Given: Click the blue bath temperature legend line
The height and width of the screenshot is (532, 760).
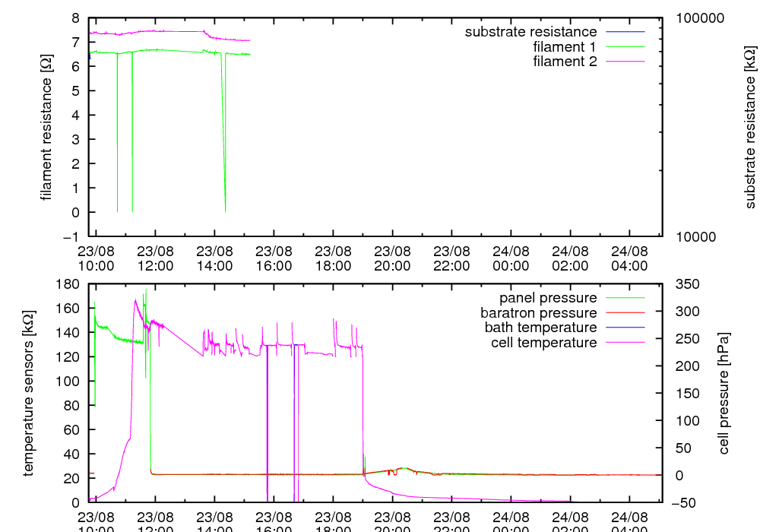Looking at the screenshot, I should tap(625, 327).
